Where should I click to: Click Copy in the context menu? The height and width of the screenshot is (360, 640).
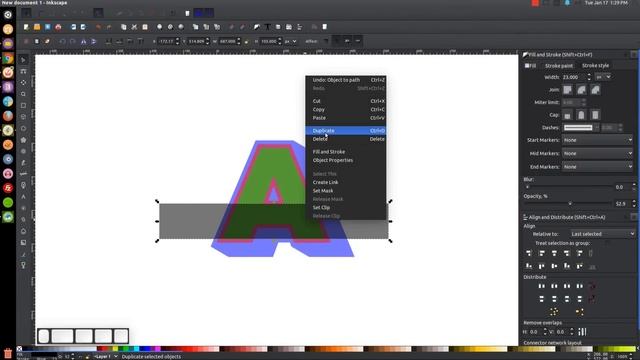pos(346,109)
